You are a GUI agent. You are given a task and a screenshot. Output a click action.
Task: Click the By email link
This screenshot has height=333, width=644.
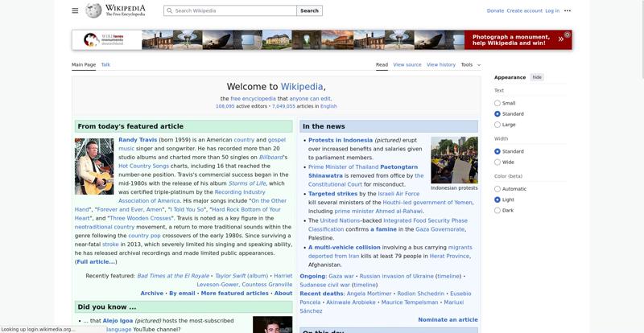click(182, 294)
